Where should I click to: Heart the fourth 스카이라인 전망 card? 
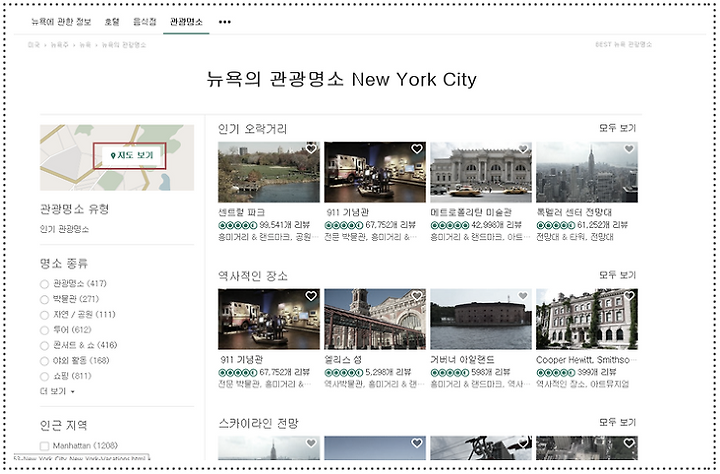(629, 443)
